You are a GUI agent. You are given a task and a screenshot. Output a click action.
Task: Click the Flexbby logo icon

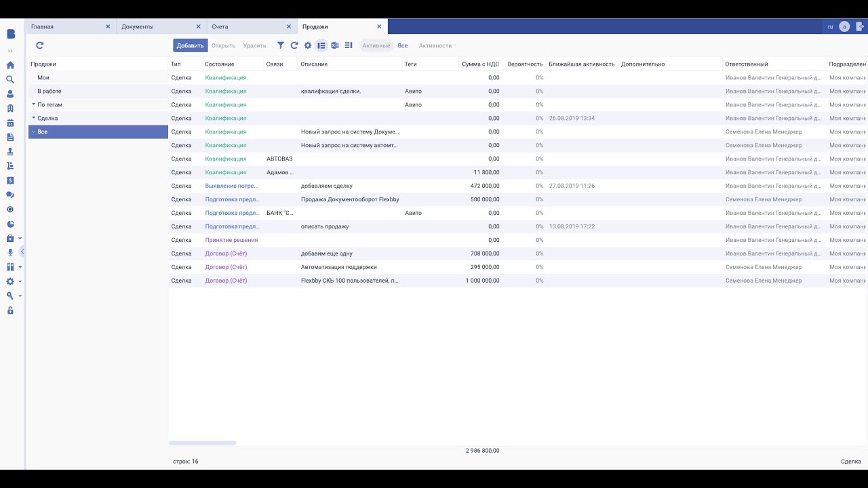coord(11,34)
